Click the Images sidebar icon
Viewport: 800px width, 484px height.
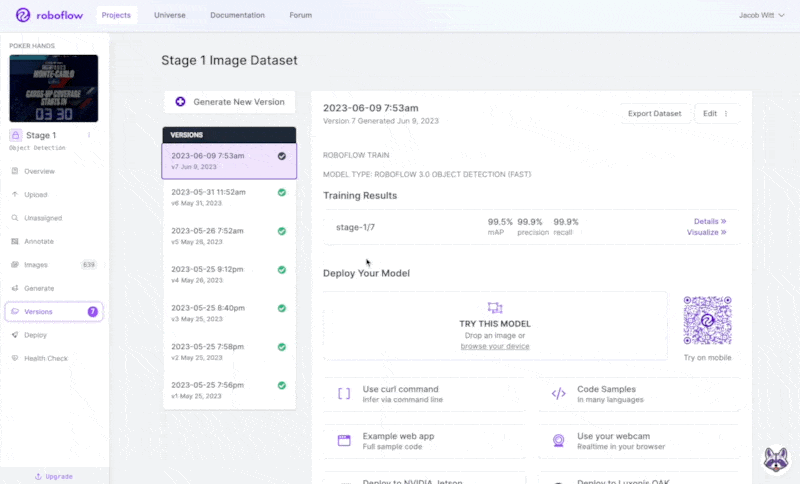pyautogui.click(x=15, y=265)
